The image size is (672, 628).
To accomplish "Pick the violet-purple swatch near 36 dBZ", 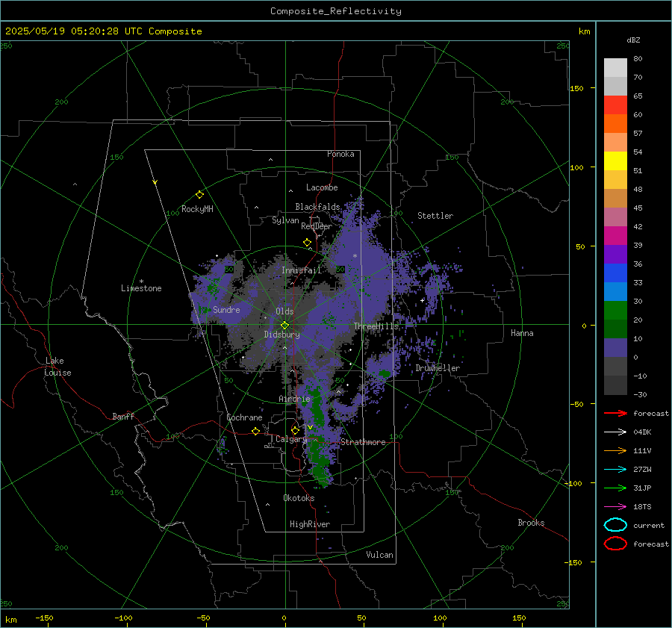I will pos(615,255).
